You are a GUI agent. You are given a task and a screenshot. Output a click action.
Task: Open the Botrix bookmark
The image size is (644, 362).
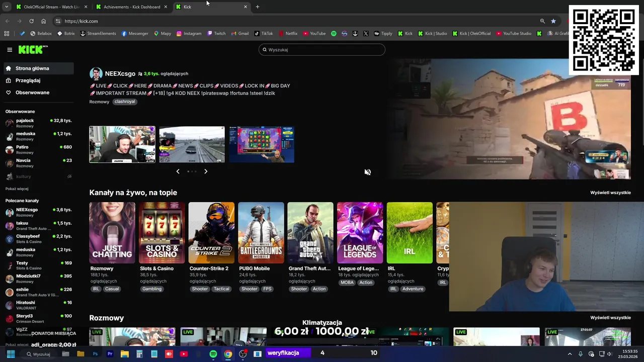coord(66,34)
